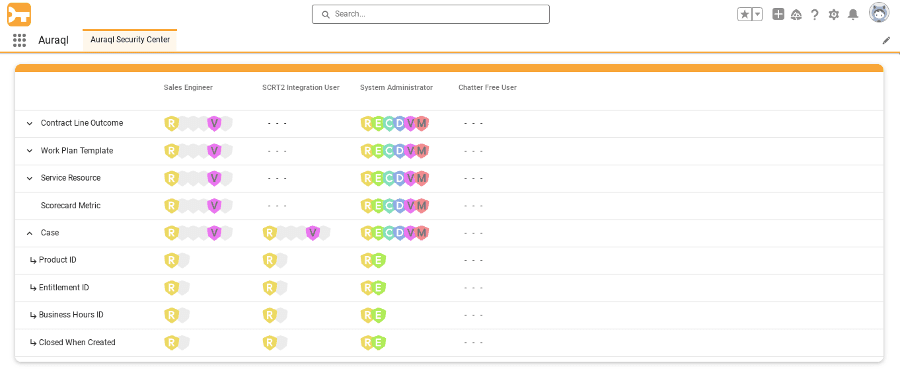The width and height of the screenshot is (900, 369).
Task: Click System Administrator Read badge on Business Hours ID
Action: [367, 315]
